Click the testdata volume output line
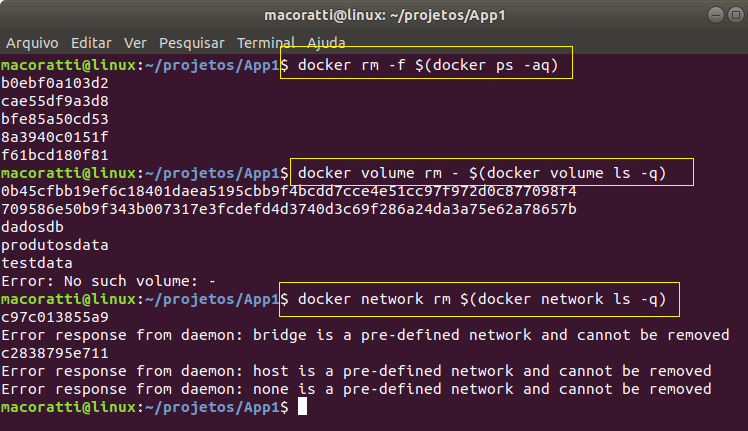The width and height of the screenshot is (748, 431). pos(37,263)
